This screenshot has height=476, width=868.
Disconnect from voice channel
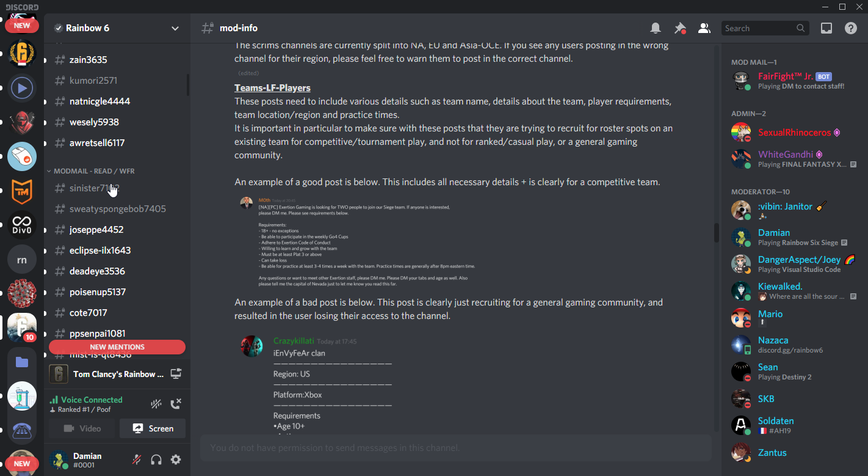click(x=176, y=404)
